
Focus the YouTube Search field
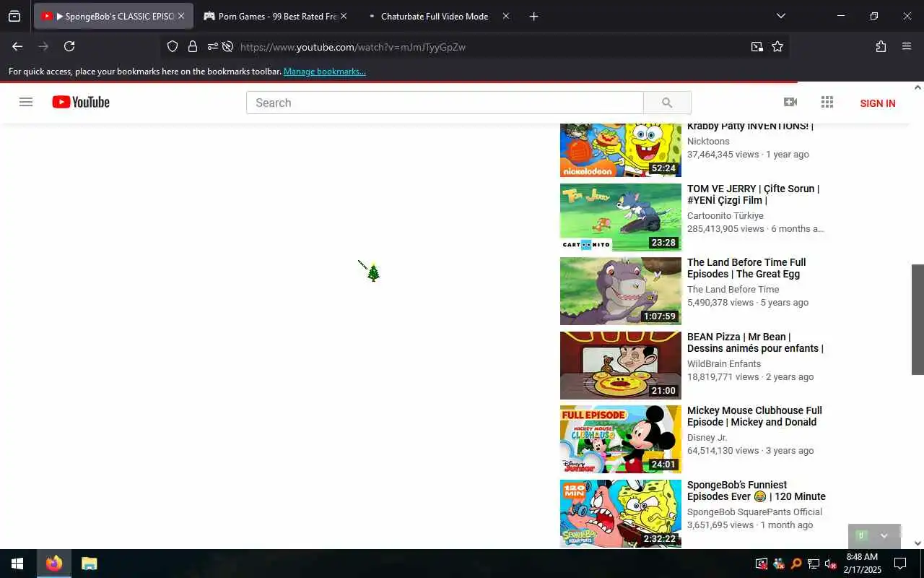point(445,103)
